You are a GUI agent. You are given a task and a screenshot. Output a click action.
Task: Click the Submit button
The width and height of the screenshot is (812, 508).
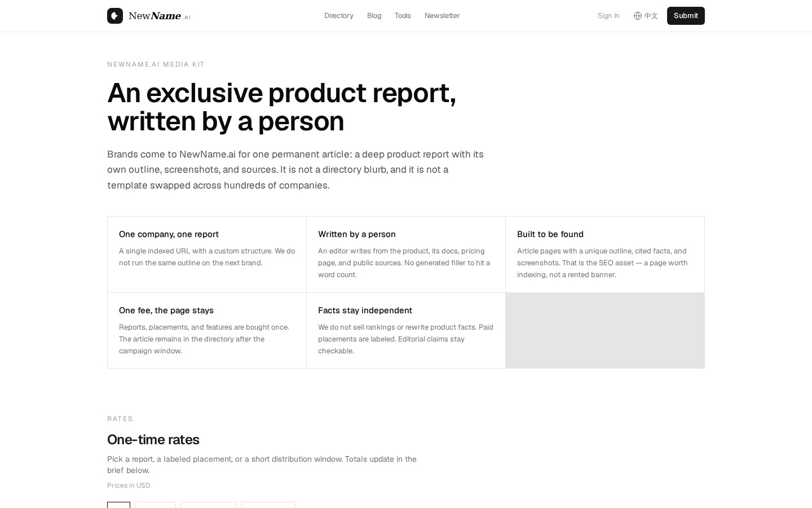pyautogui.click(x=686, y=16)
